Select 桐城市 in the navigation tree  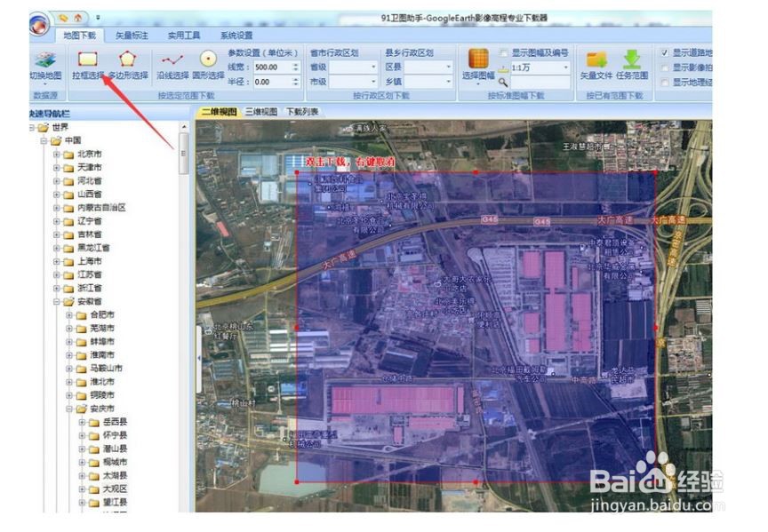click(x=115, y=462)
